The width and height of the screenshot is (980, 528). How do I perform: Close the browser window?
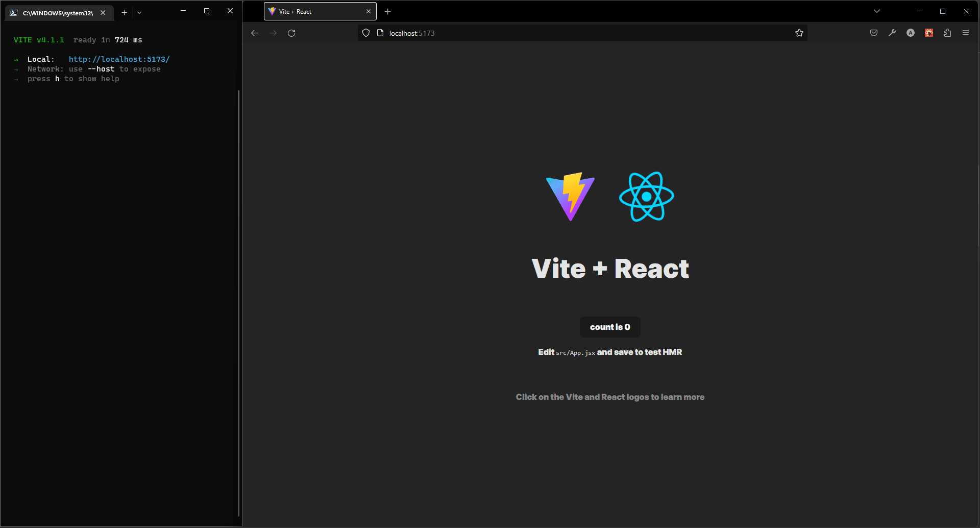coord(966,11)
